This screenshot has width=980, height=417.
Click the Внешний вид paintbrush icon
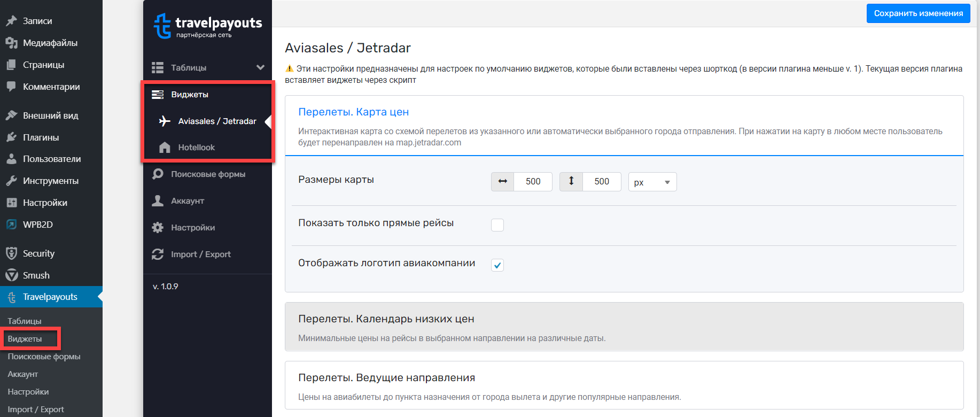(x=11, y=115)
